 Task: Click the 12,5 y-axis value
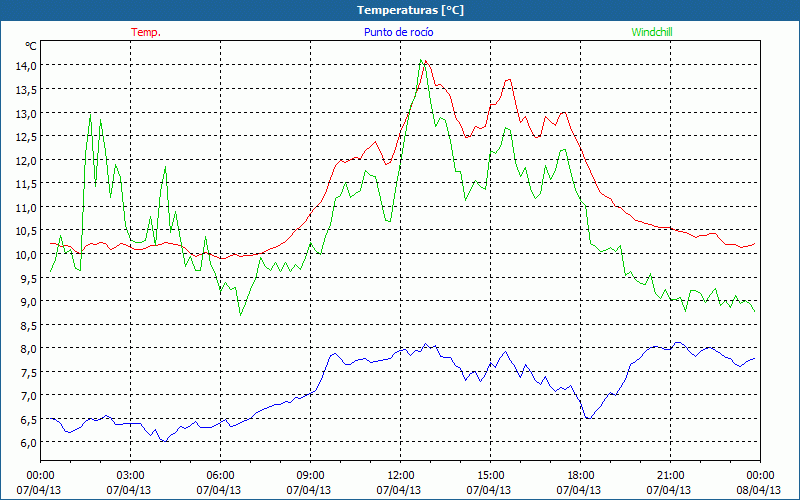tap(26, 137)
